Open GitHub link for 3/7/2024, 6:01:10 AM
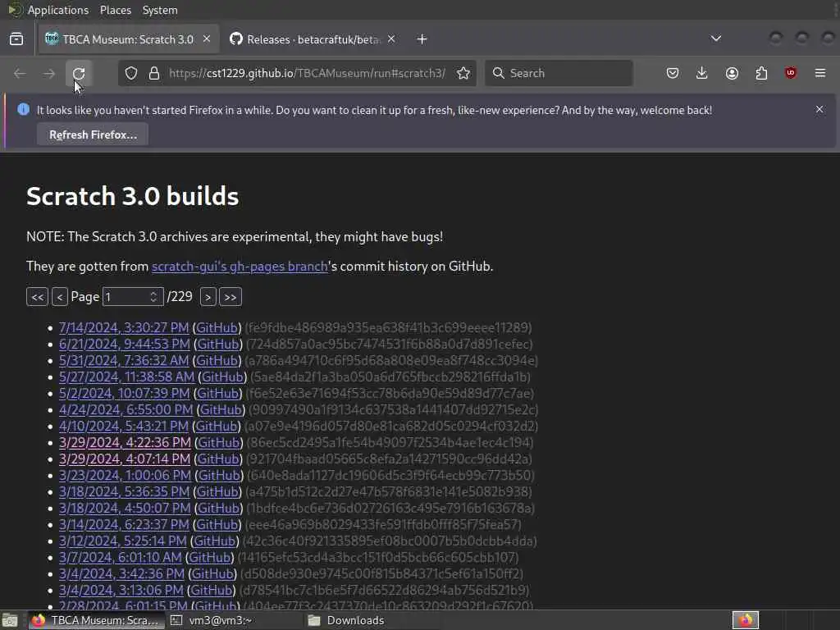This screenshot has height=630, width=840. (x=209, y=557)
